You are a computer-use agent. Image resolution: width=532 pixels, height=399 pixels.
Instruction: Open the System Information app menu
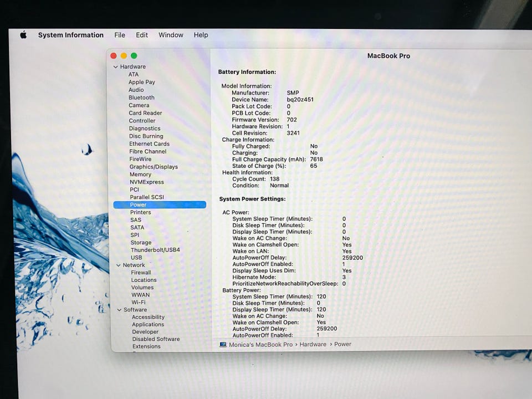click(70, 35)
